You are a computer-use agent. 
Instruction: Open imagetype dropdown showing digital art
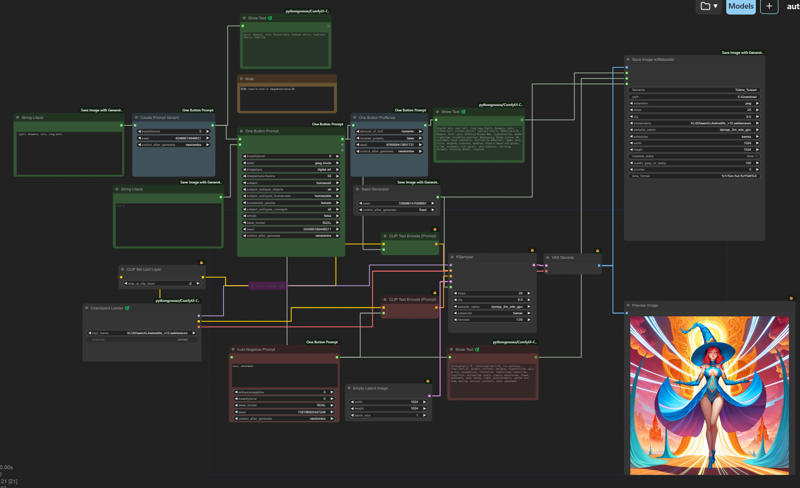[x=291, y=169]
